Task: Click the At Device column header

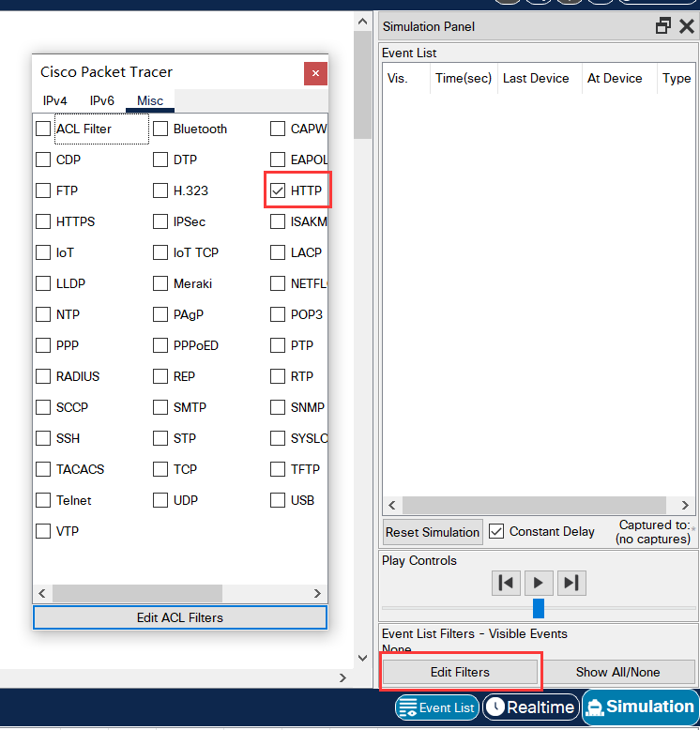Action: click(615, 78)
